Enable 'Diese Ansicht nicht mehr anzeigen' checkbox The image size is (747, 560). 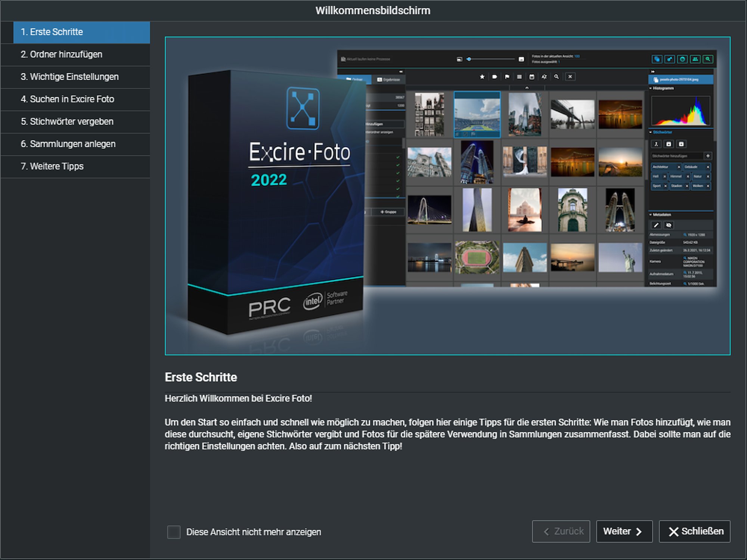pos(174,532)
